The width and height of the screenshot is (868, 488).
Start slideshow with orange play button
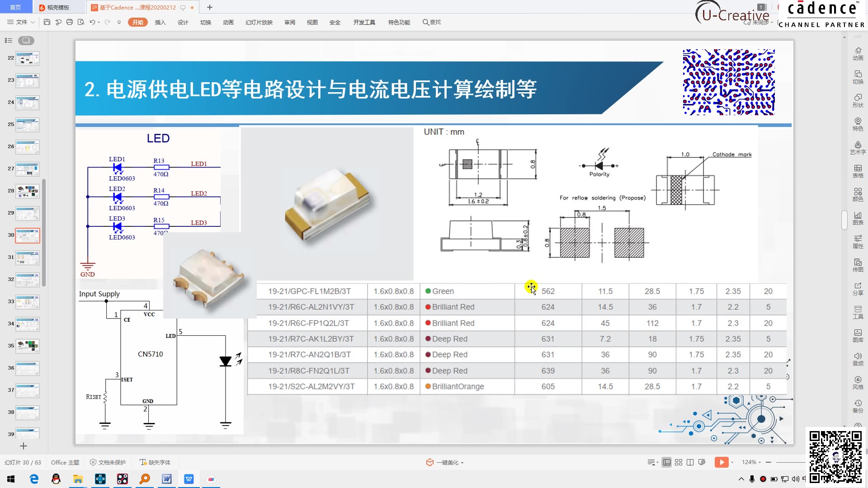[x=722, y=462]
